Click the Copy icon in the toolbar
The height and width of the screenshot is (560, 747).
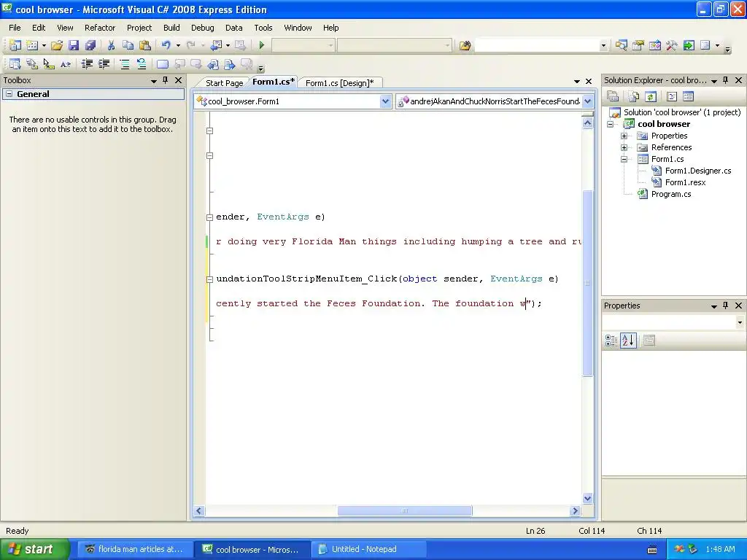[x=128, y=45]
